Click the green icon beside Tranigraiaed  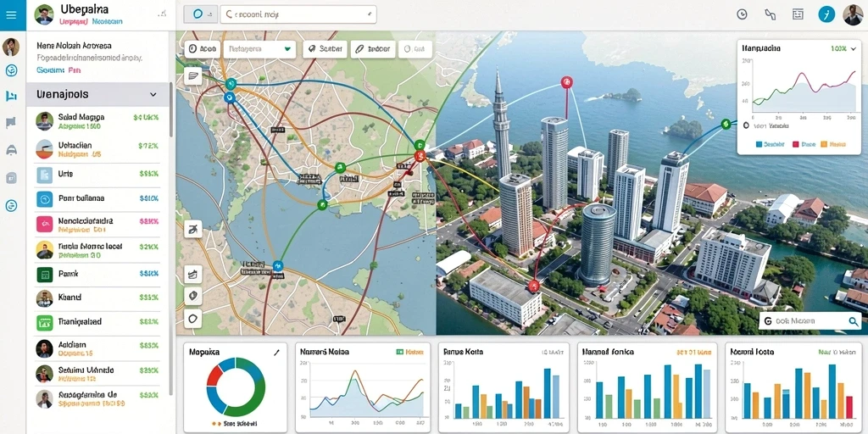point(44,323)
